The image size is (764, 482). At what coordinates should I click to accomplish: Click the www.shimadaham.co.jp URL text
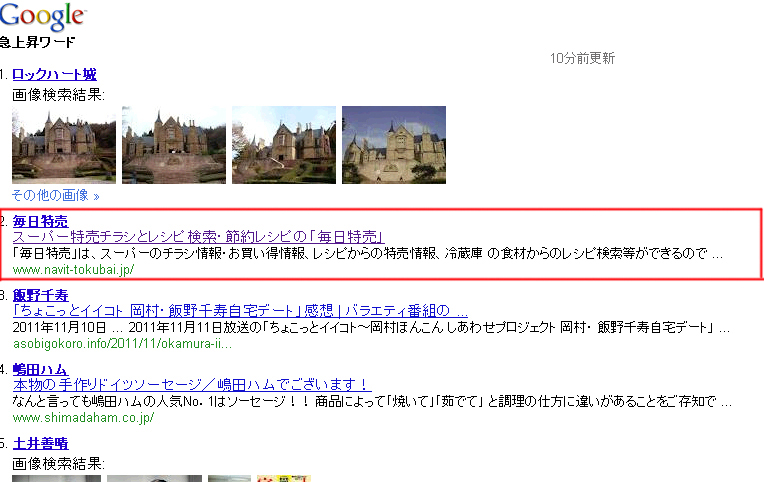(x=83, y=418)
